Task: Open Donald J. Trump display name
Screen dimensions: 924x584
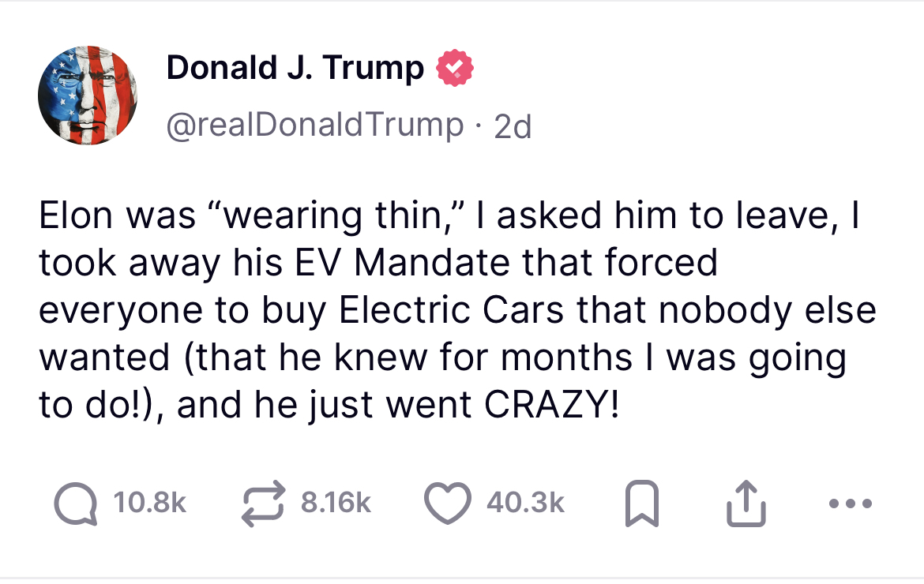Action: click(x=295, y=68)
